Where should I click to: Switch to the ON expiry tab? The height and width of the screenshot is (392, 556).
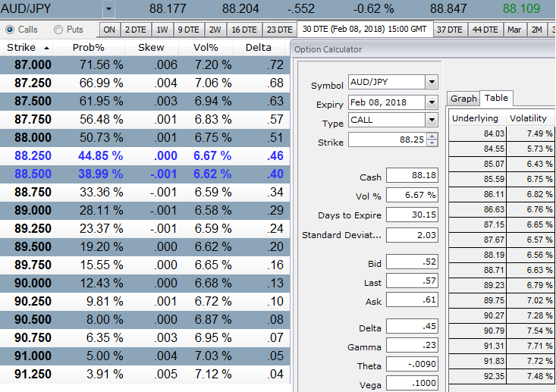click(x=109, y=30)
